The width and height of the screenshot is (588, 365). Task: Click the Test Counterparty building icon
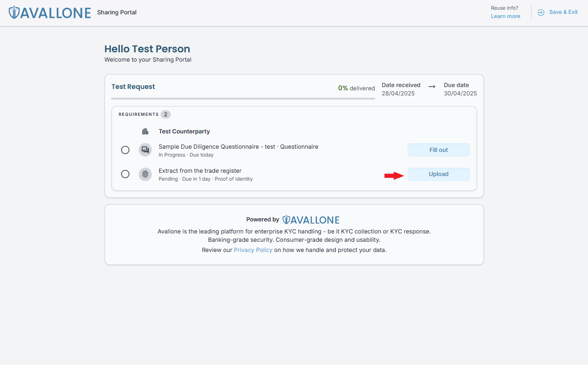(145, 132)
